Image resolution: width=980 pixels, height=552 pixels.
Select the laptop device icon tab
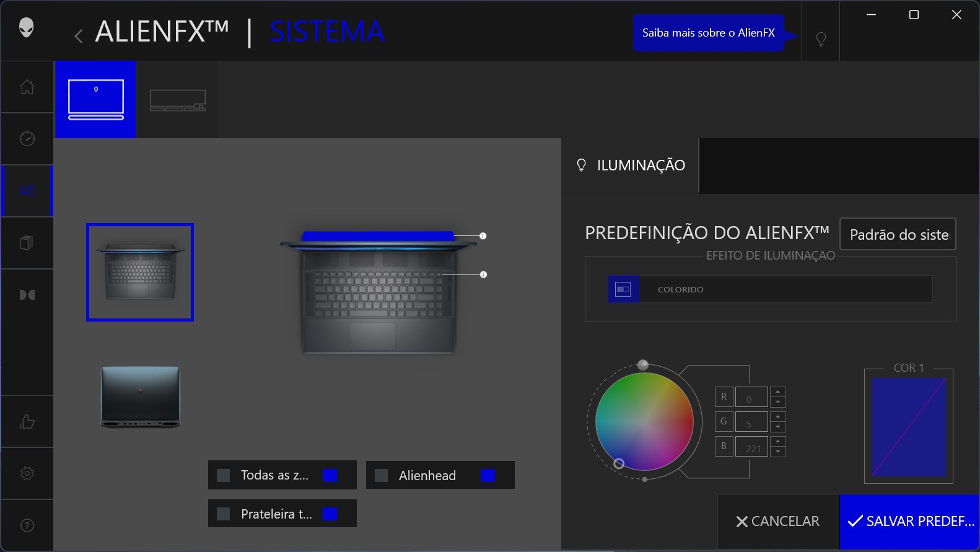pyautogui.click(x=96, y=99)
